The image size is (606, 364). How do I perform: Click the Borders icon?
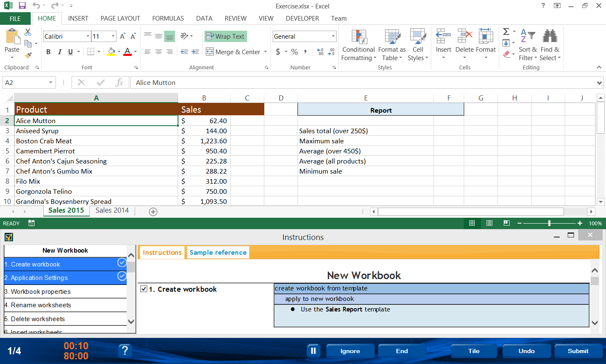point(90,52)
